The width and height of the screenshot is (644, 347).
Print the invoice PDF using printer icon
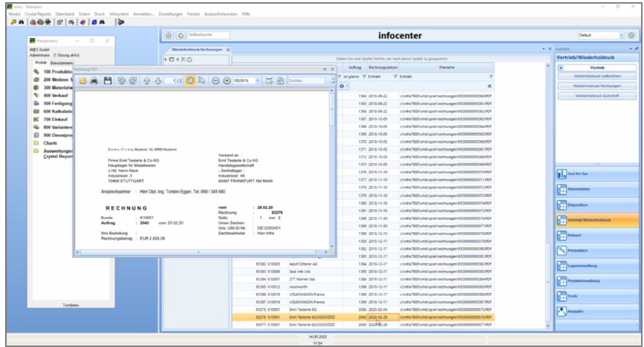(94, 80)
